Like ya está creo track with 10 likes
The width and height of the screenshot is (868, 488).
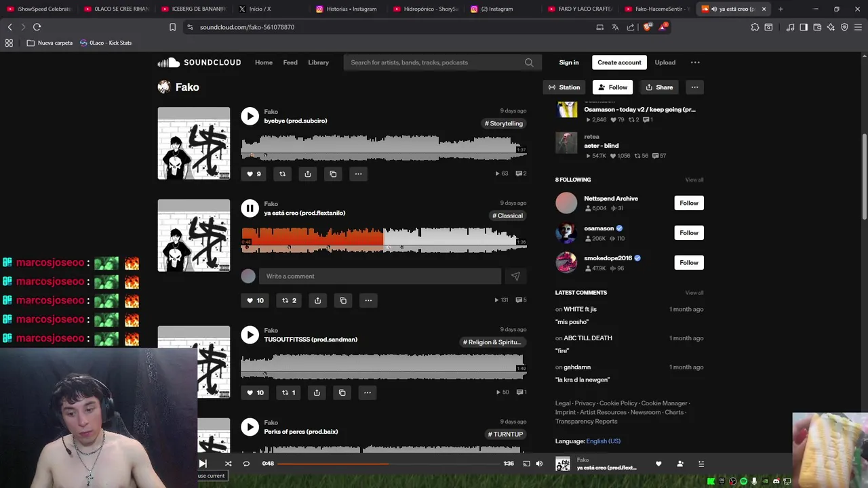255,300
